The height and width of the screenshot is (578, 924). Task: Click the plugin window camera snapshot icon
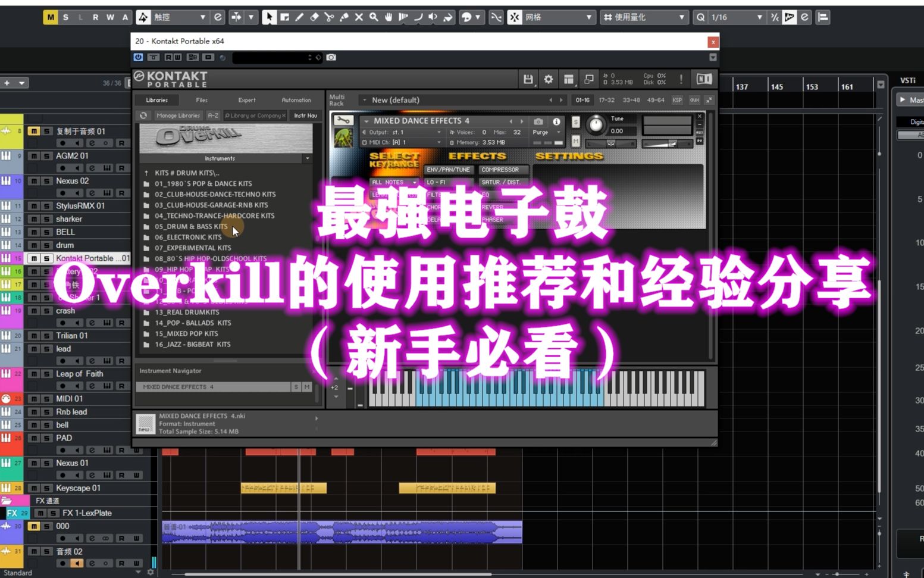331,57
